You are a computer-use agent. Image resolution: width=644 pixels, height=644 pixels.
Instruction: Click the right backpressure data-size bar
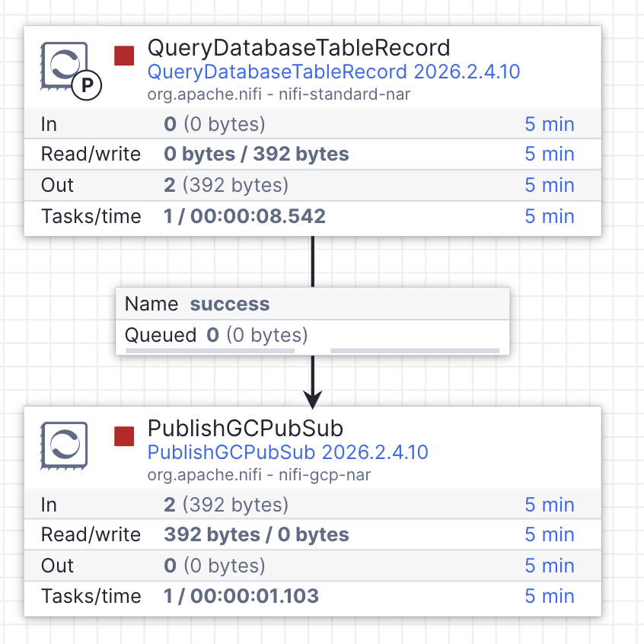(415, 350)
